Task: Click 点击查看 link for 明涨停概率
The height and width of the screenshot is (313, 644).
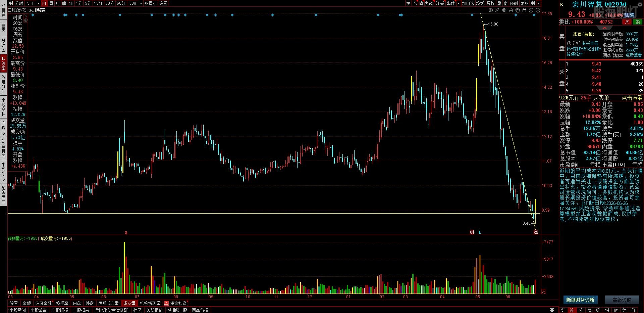Action: [x=634, y=55]
